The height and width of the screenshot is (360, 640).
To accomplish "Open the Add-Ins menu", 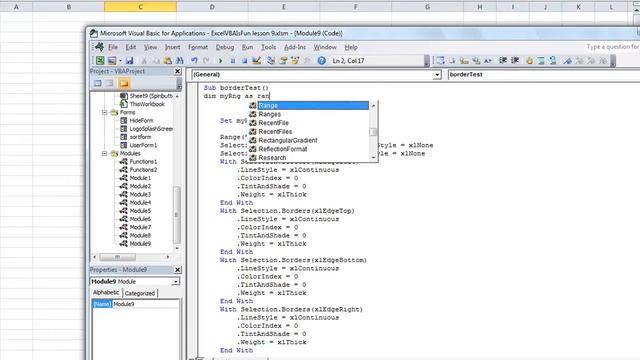I will (295, 47).
